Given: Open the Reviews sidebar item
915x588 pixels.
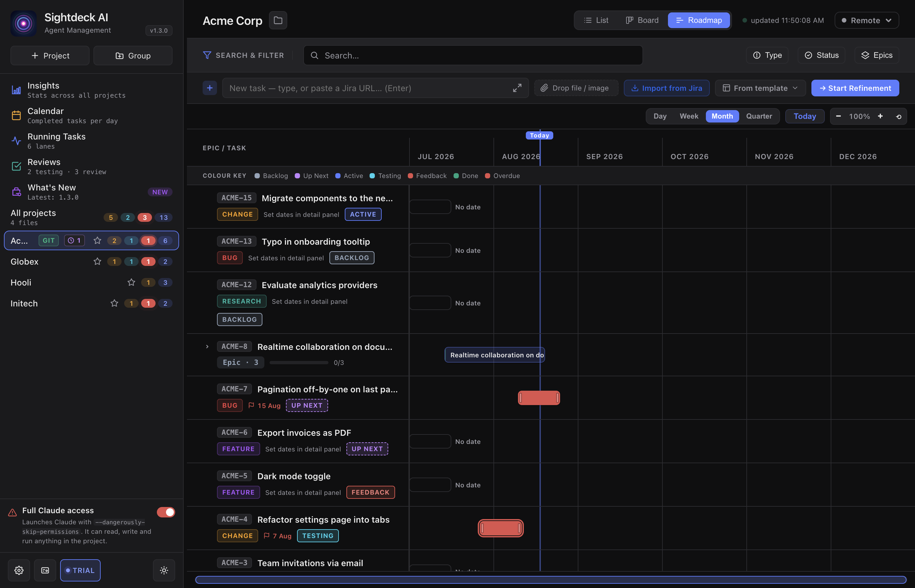Looking at the screenshot, I should click(x=91, y=167).
